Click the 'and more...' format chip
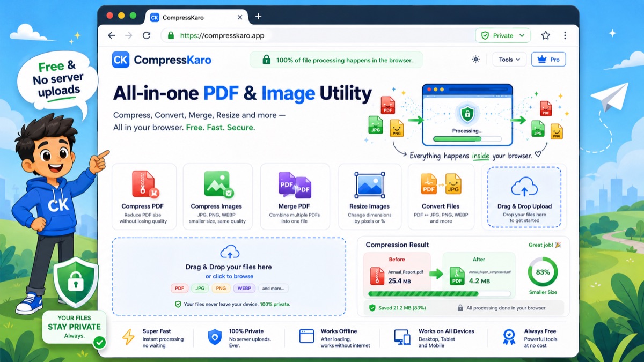This screenshot has width=644, height=362. point(273,288)
